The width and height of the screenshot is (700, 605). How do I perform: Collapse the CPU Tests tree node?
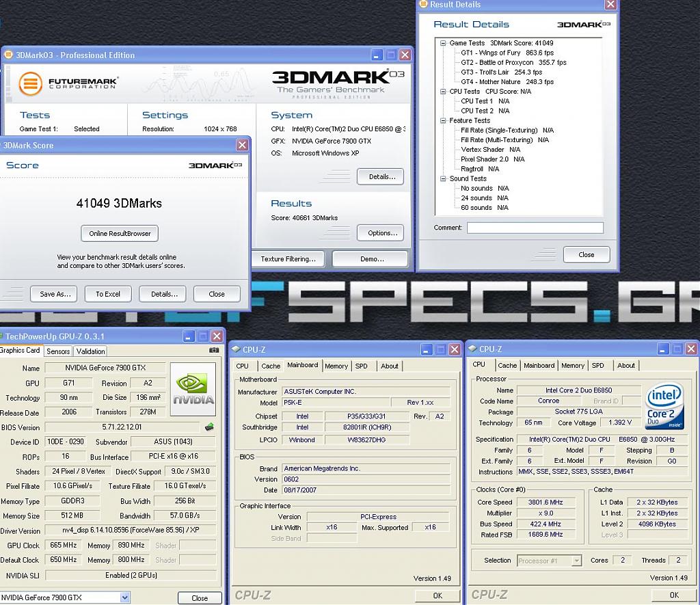(443, 92)
